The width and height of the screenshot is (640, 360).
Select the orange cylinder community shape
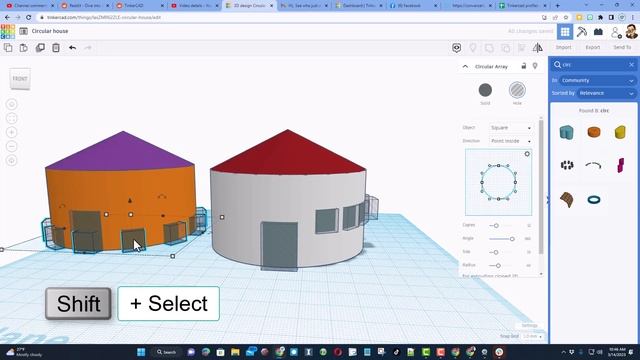[594, 132]
